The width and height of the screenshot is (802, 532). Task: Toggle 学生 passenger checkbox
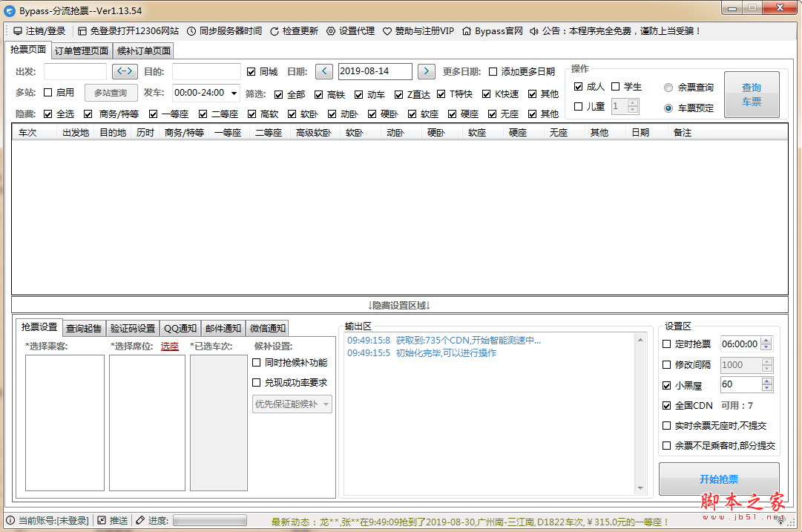tap(615, 87)
